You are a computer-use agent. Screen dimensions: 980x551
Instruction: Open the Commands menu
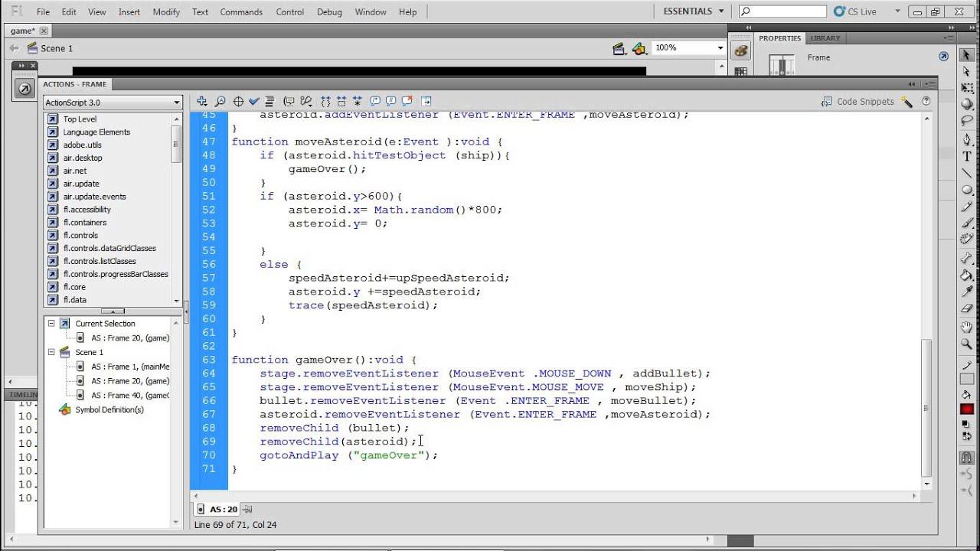click(x=241, y=11)
